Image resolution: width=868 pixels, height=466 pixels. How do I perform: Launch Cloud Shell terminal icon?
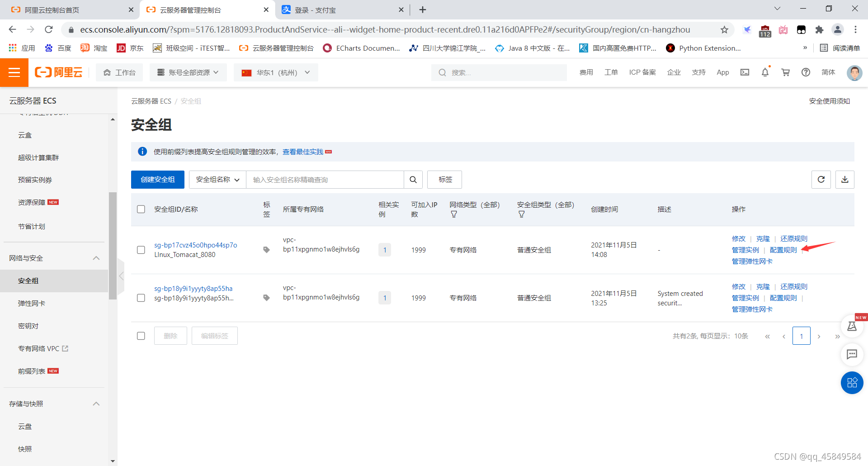745,72
